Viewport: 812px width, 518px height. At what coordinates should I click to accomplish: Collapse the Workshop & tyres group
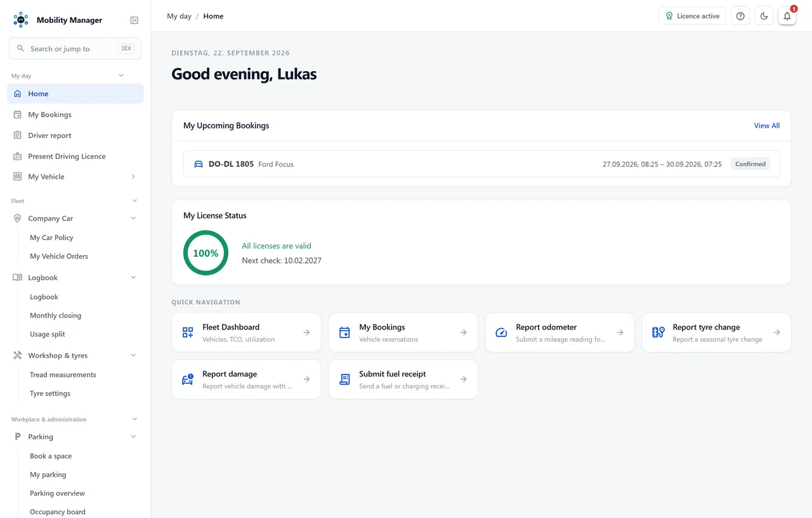pos(133,355)
